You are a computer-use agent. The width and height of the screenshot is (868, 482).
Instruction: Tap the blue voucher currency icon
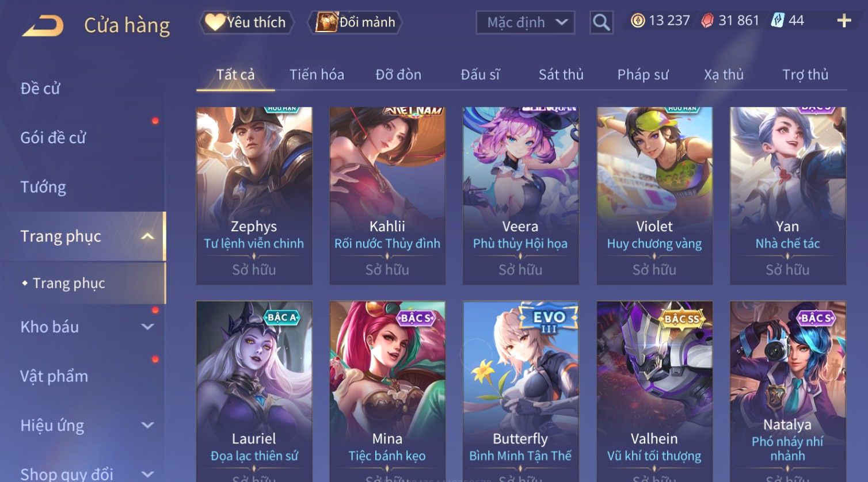coord(778,21)
